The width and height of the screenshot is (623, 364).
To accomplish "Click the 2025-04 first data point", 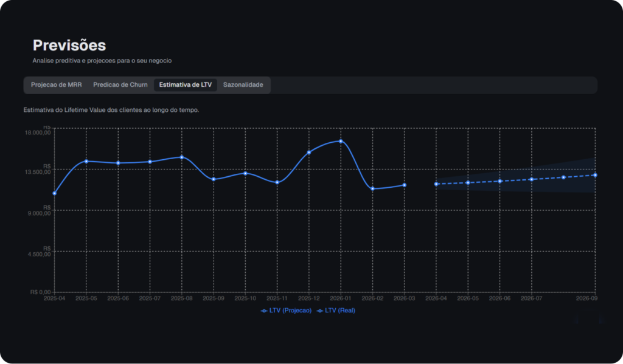I will click(55, 193).
